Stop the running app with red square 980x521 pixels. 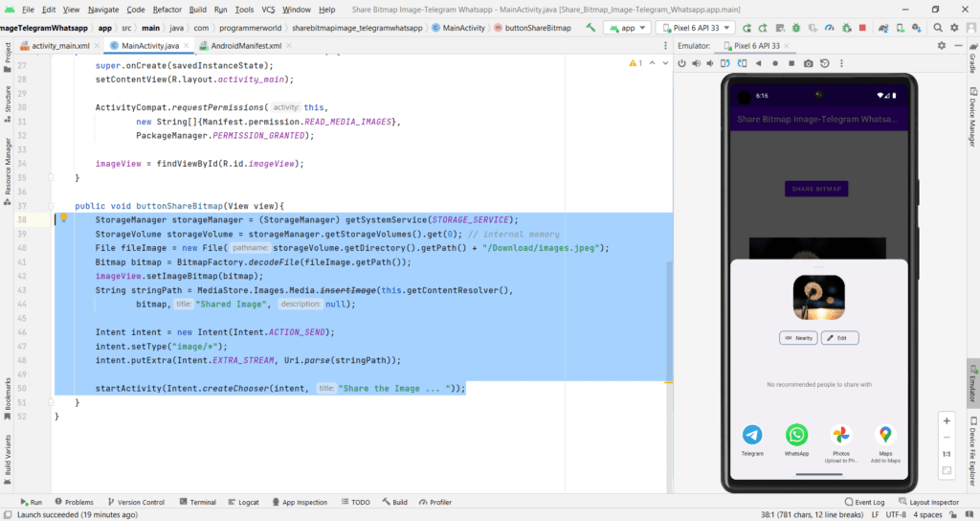(862, 28)
